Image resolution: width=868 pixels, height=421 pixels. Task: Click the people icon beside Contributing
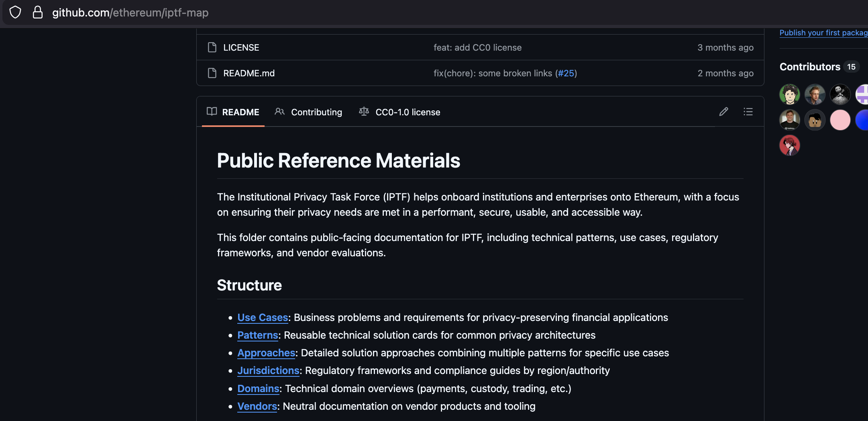point(279,112)
